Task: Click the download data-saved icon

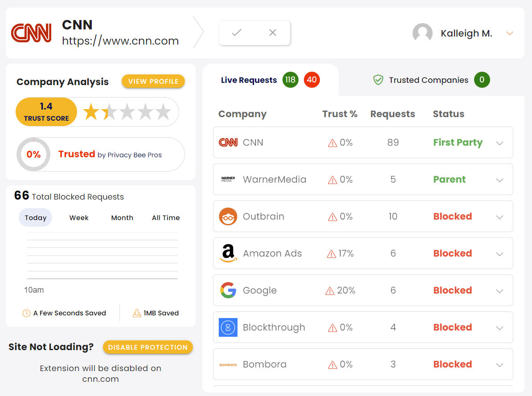Action: coord(137,313)
